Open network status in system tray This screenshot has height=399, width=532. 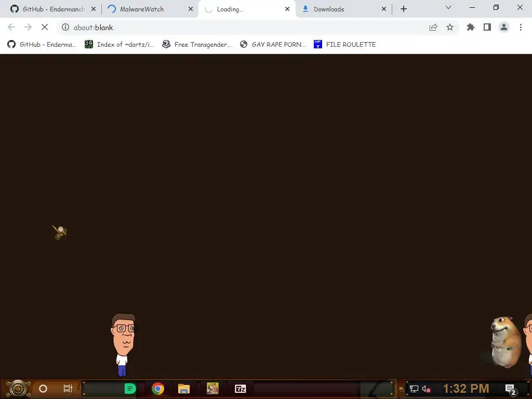click(414, 389)
